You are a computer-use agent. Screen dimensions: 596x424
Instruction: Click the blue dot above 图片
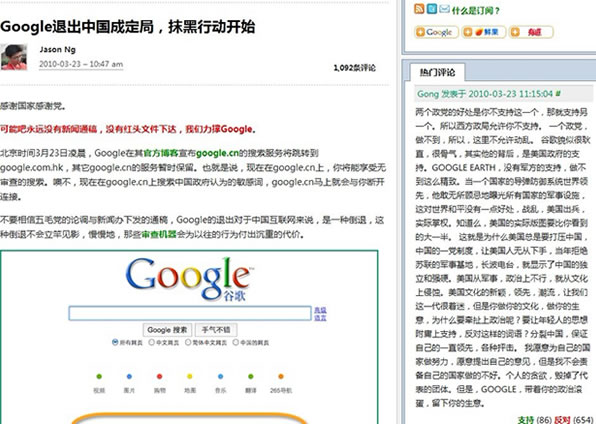pos(129,376)
